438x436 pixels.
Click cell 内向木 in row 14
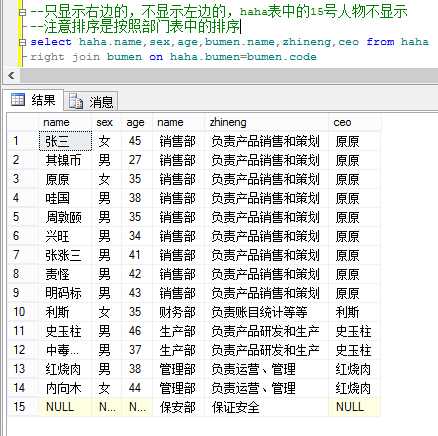(65, 388)
